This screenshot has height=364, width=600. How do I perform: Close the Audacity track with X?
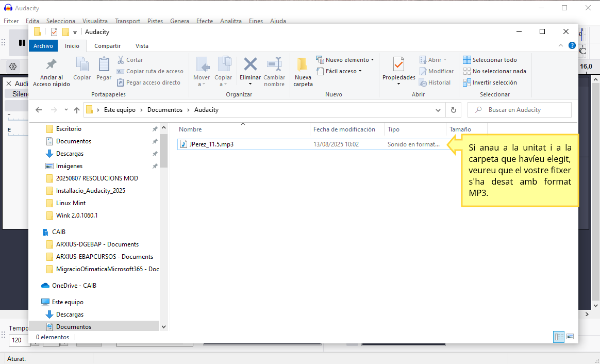click(9, 84)
